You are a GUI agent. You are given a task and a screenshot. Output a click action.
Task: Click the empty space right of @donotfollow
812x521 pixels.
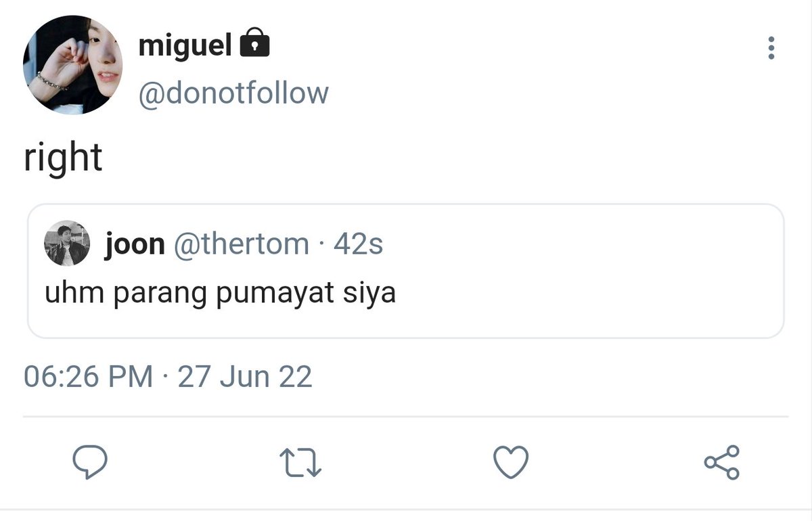pyautogui.click(x=541, y=93)
